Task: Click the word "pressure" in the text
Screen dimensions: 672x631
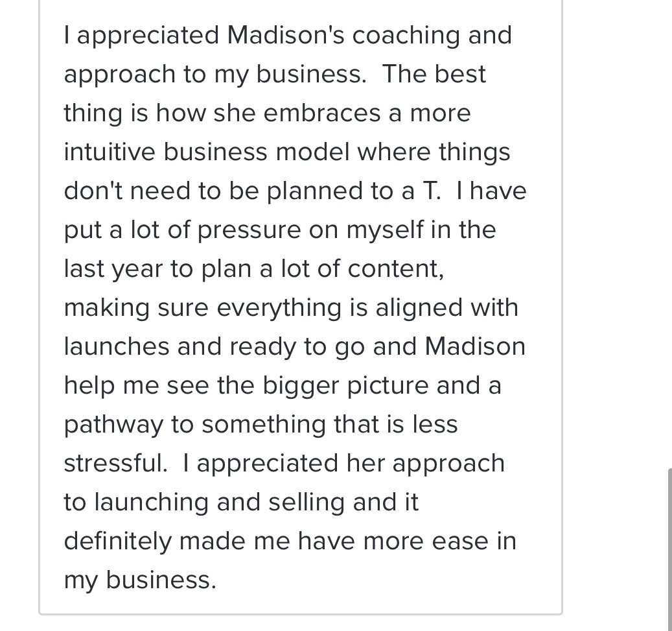Action: click(x=249, y=230)
